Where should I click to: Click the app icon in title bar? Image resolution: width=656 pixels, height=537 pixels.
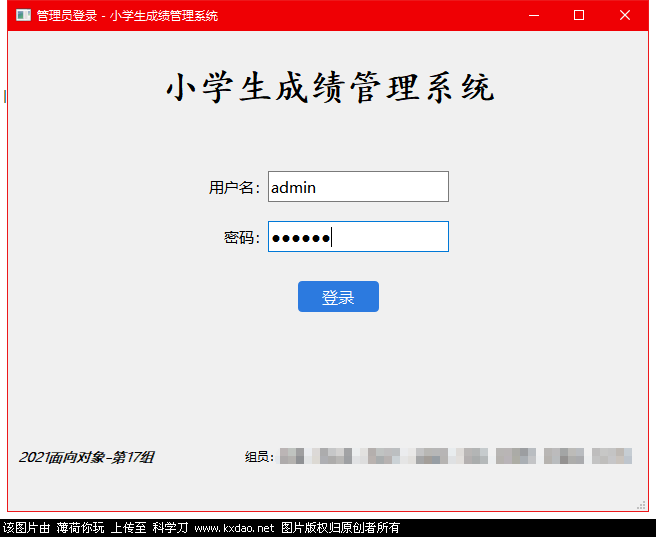point(23,15)
